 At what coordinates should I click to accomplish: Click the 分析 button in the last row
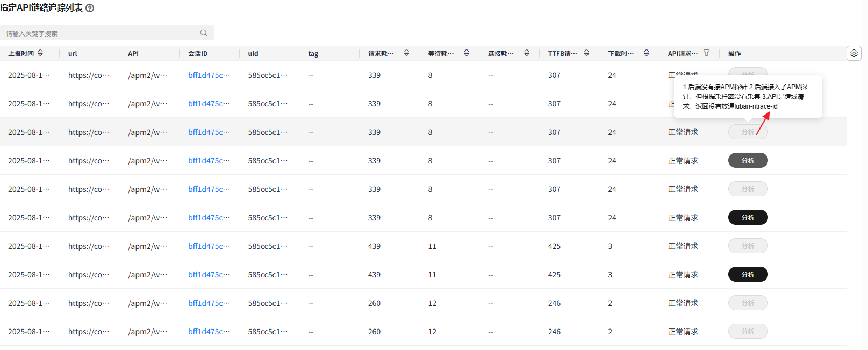coord(748,332)
